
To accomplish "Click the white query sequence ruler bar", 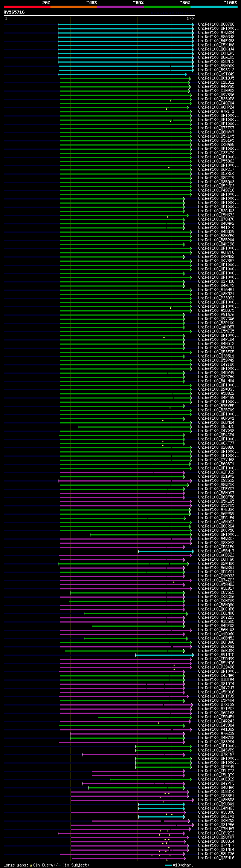I will pyautogui.click(x=99, y=16).
